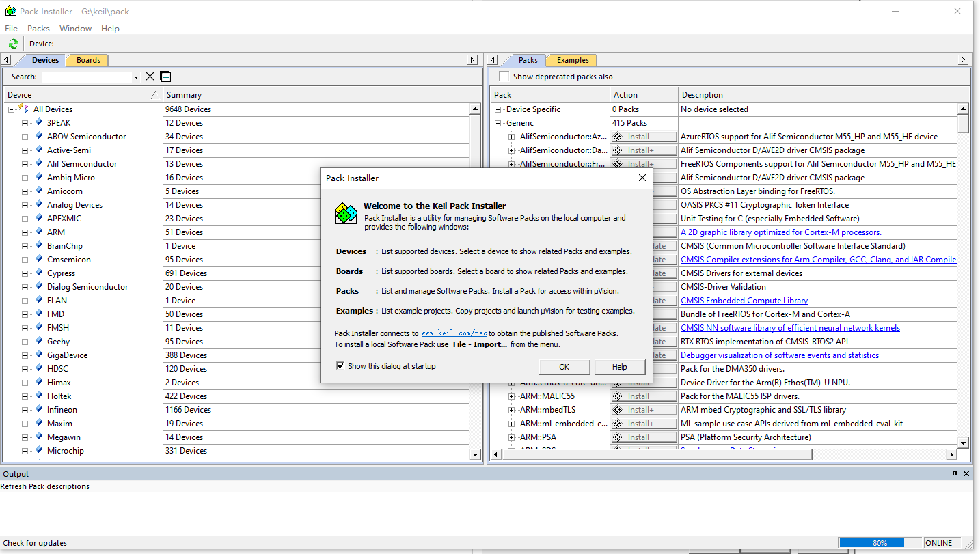Open CMSIS Embedded Compute Library link
Image resolution: width=980 pixels, height=554 pixels.
click(x=744, y=301)
